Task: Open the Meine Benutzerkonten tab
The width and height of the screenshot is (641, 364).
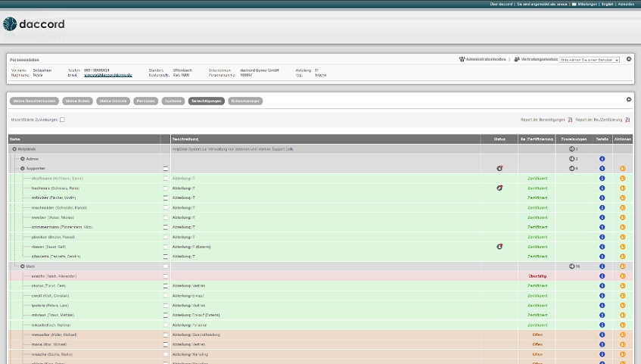Action: (x=34, y=101)
